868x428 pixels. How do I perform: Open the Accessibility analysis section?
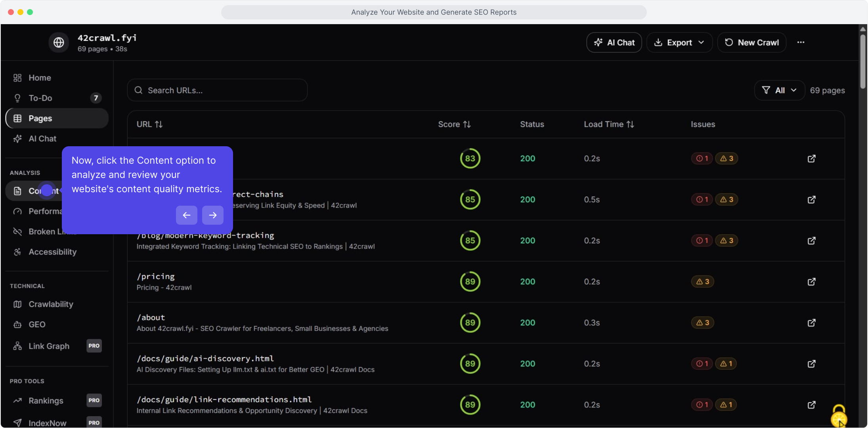click(52, 252)
